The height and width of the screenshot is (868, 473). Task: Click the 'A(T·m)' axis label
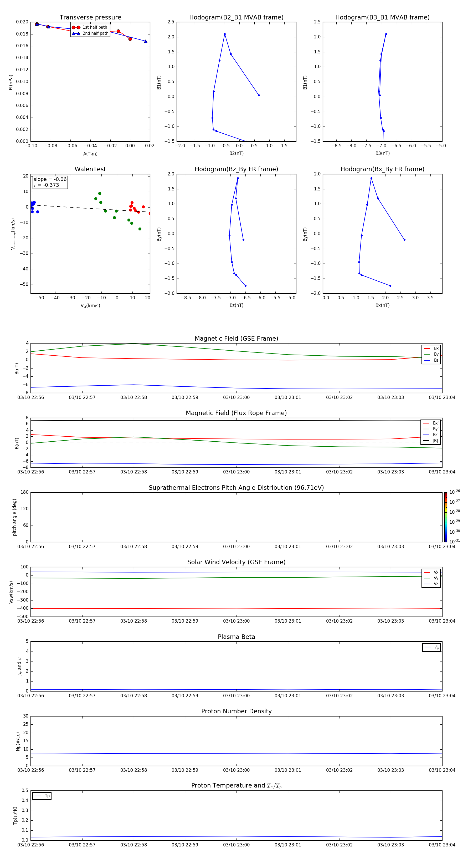click(90, 154)
